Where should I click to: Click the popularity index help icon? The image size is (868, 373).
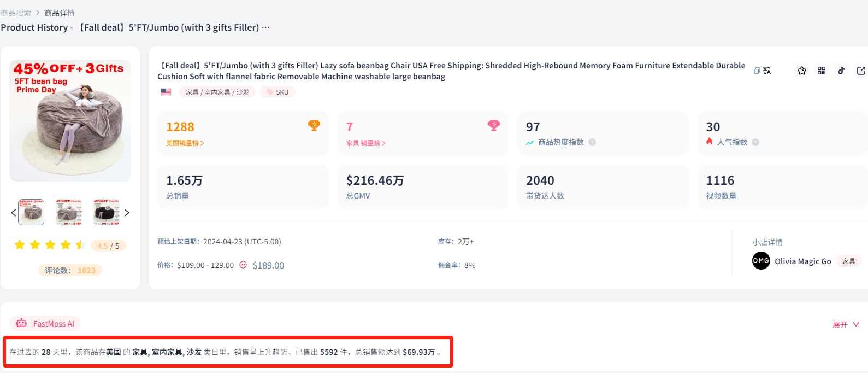tap(755, 142)
